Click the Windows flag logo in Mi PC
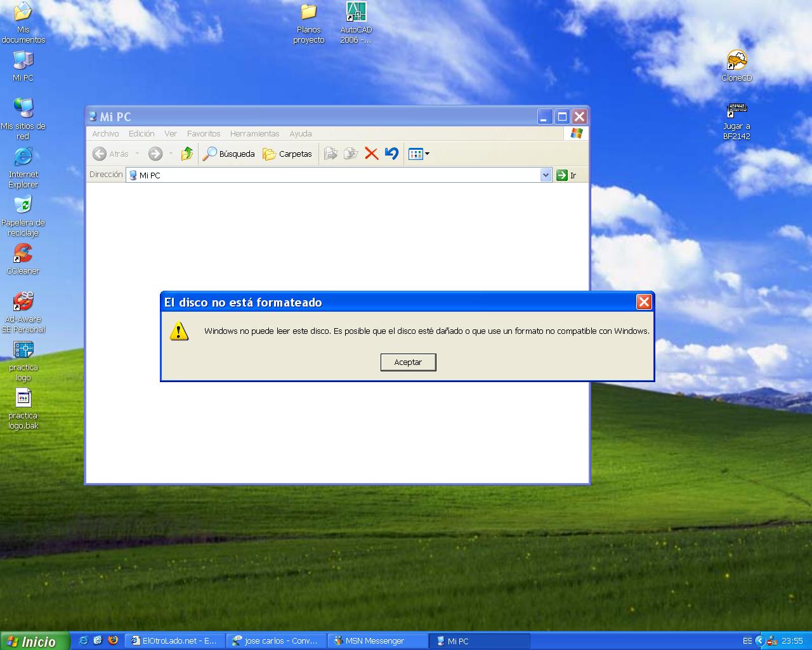The width and height of the screenshot is (812, 650). coord(576,133)
